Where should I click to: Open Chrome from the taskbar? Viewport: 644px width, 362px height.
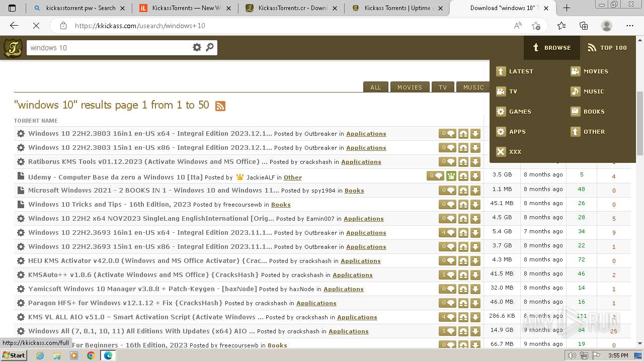(91, 355)
